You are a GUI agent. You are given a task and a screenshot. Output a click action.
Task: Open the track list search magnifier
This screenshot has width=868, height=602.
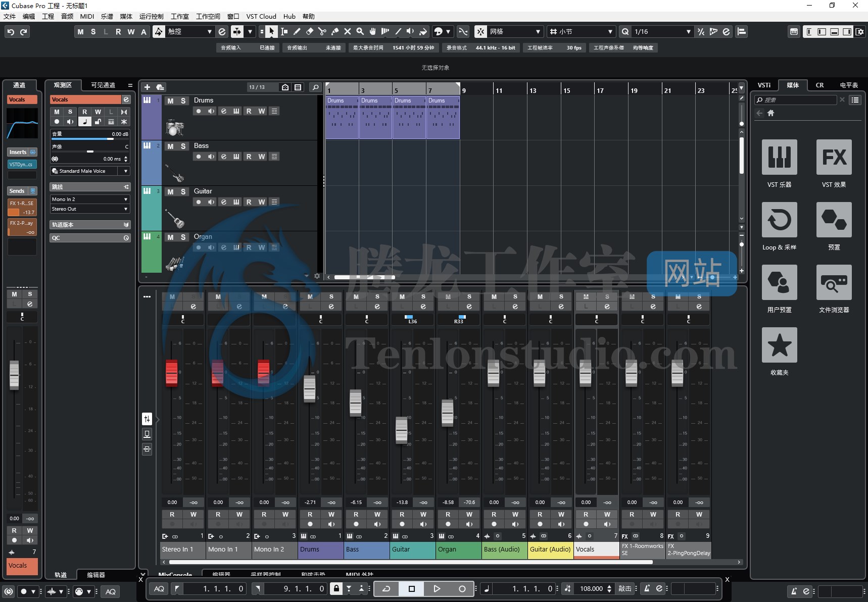pyautogui.click(x=315, y=87)
